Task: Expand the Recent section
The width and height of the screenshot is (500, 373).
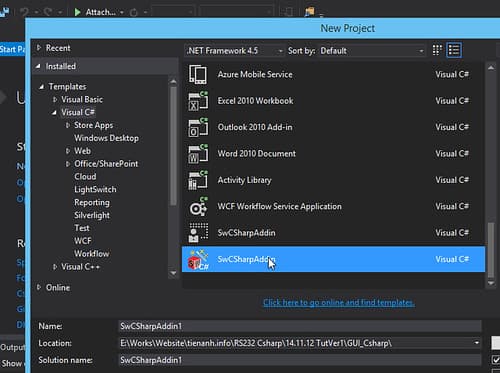Action: [x=39, y=48]
